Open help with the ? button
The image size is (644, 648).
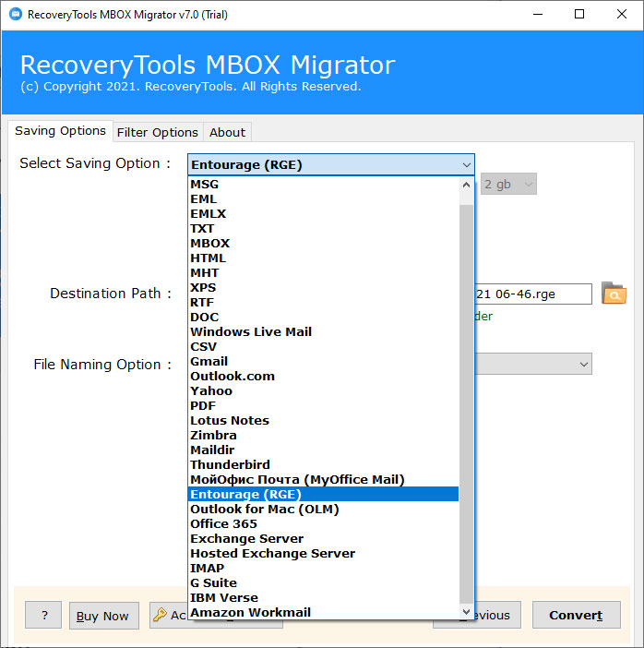[43, 615]
